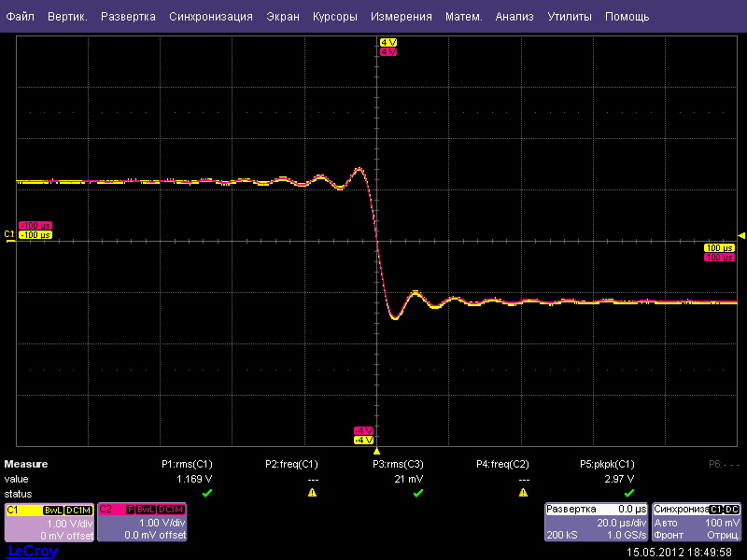Open the Синхронизация menu
Viewport: 747px width, 560px height.
pos(211,17)
